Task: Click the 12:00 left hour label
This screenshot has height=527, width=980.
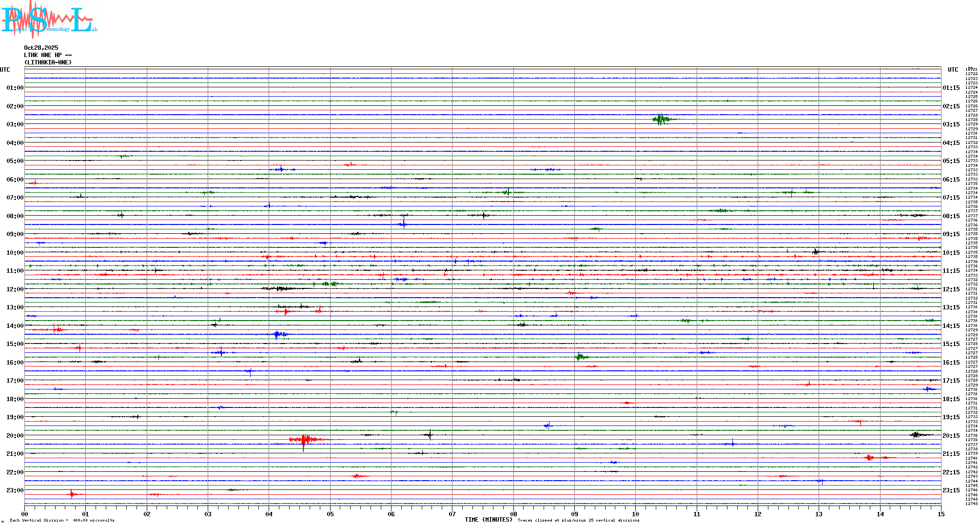Action: click(x=15, y=289)
